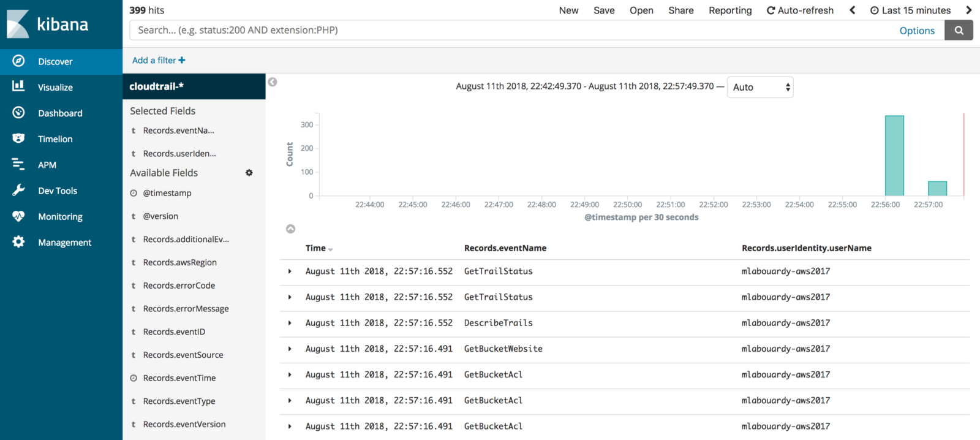Open the Reporting menu item
Viewport: 980px width, 440px height.
pyautogui.click(x=730, y=10)
